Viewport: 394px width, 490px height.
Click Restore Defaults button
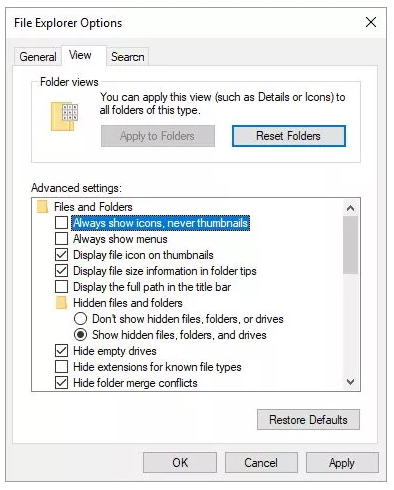308,420
